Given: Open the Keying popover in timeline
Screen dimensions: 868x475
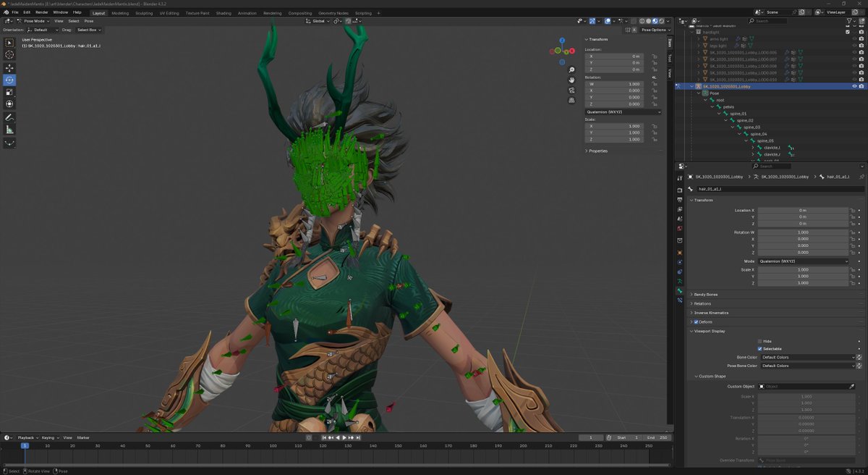Looking at the screenshot, I should 50,437.
